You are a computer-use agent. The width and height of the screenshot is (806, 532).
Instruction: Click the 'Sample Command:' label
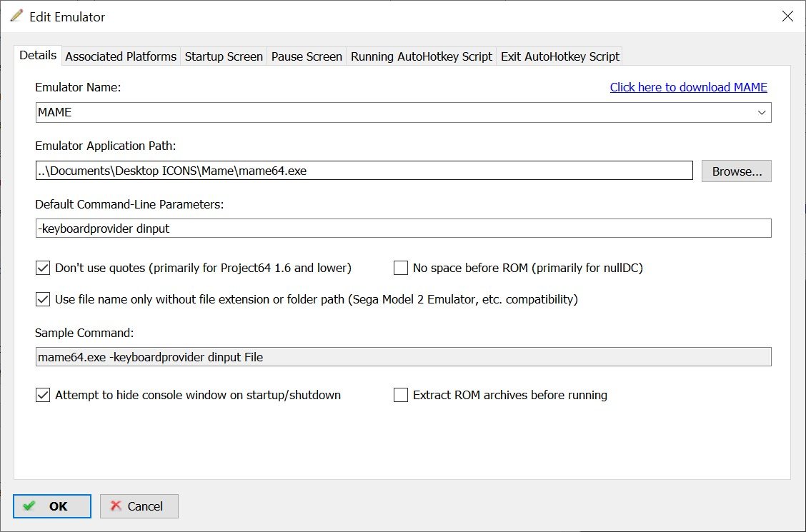point(84,333)
